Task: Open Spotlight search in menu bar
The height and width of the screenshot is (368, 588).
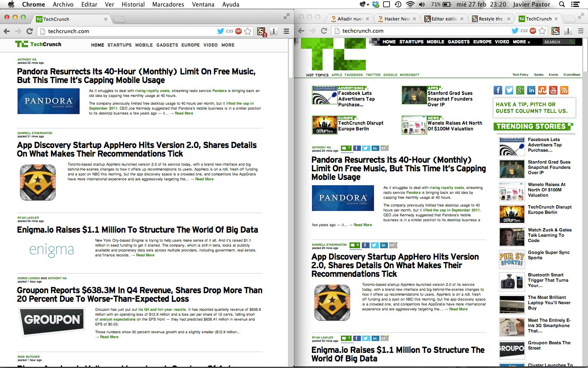Action: coord(562,4)
